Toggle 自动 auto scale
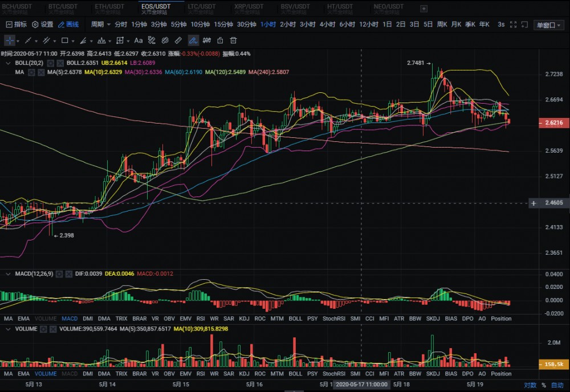570x392 pixels. pyautogui.click(x=557, y=385)
